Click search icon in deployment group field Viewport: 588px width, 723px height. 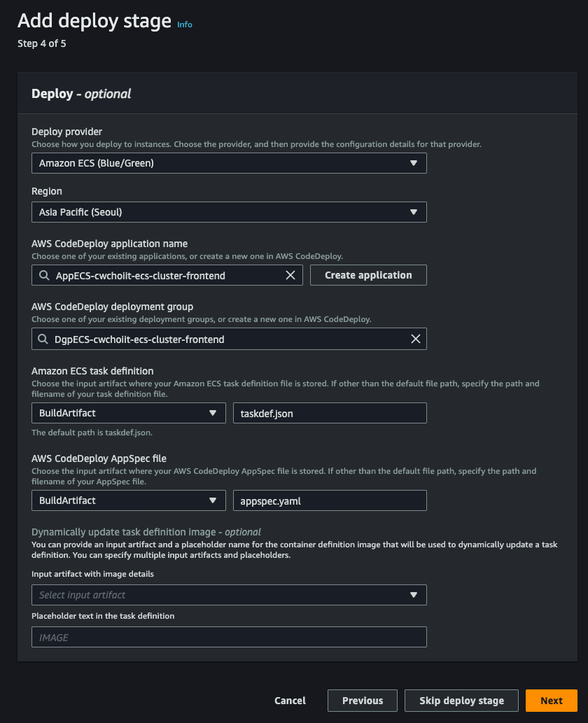tap(44, 339)
